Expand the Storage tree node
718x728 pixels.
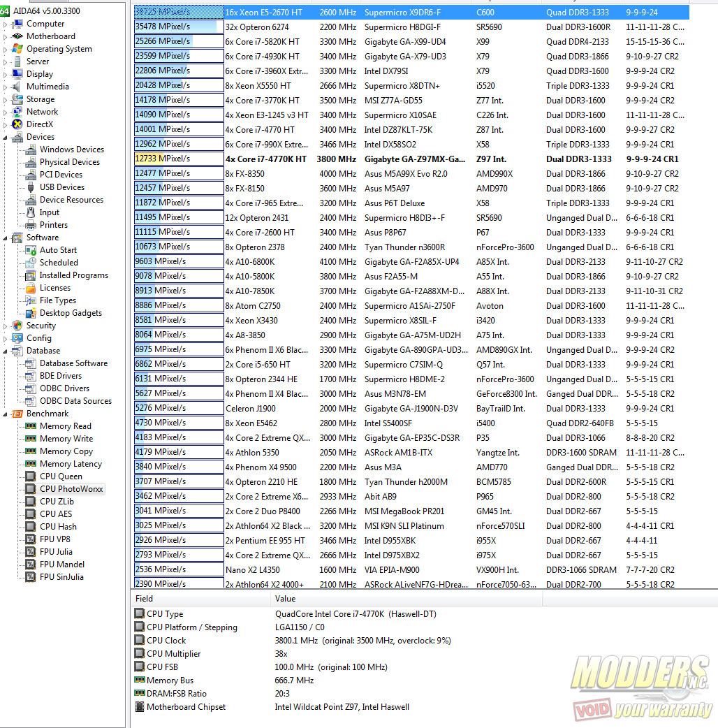[5, 99]
